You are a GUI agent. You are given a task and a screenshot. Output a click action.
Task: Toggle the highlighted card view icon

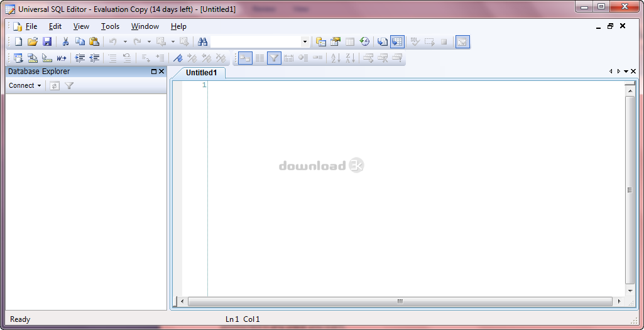pos(245,58)
